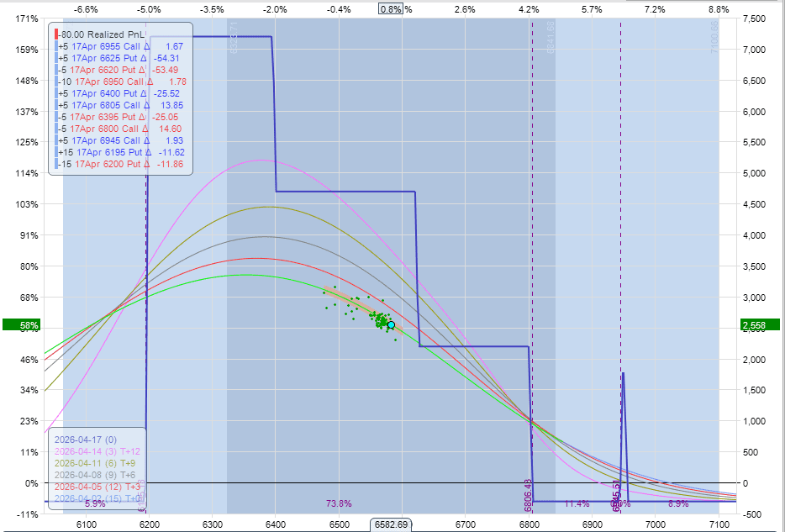Click the red 2026-04-05 T+3 legend entry
This screenshot has width=785, height=532.
tap(92, 486)
